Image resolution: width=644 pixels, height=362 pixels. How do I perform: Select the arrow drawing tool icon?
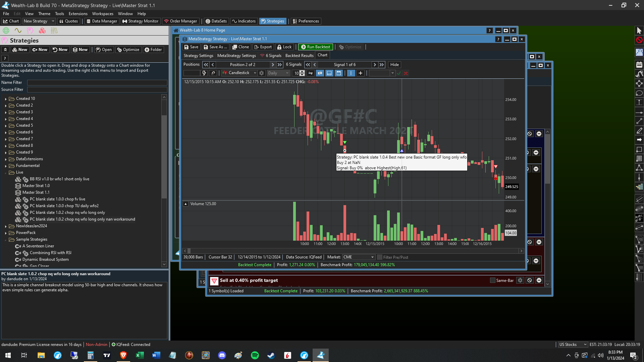[x=639, y=139]
